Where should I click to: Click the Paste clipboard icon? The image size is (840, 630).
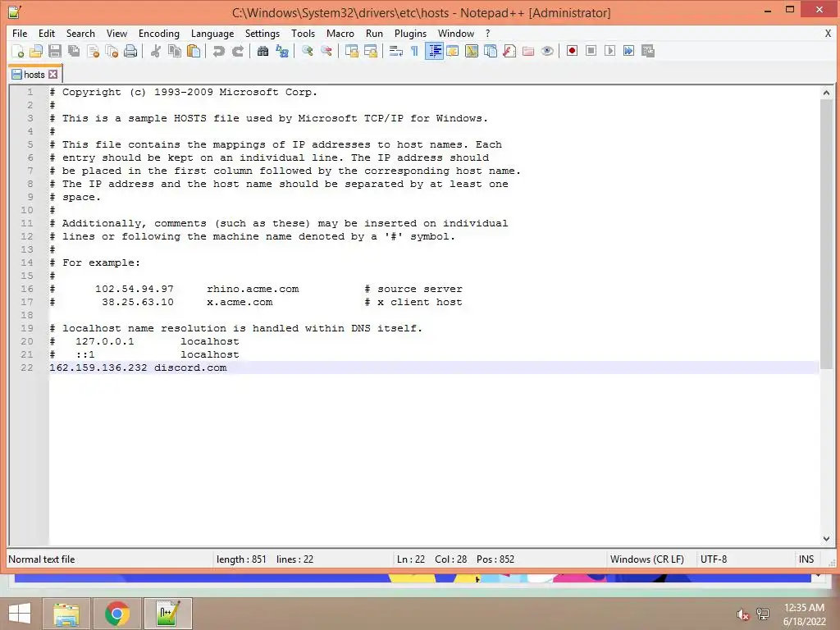(x=194, y=51)
